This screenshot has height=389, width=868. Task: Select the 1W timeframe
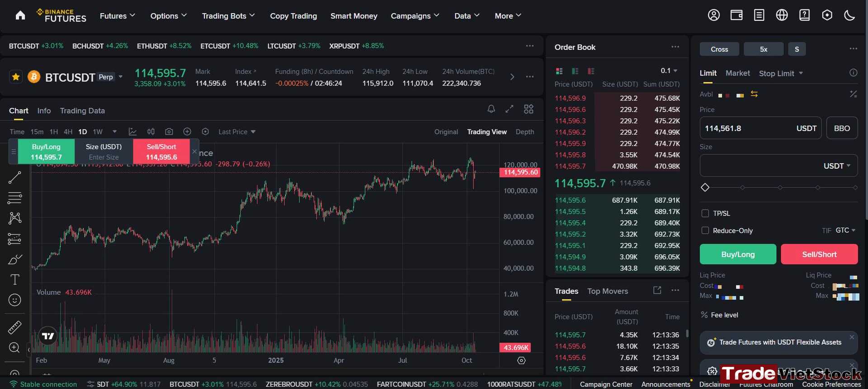[98, 132]
